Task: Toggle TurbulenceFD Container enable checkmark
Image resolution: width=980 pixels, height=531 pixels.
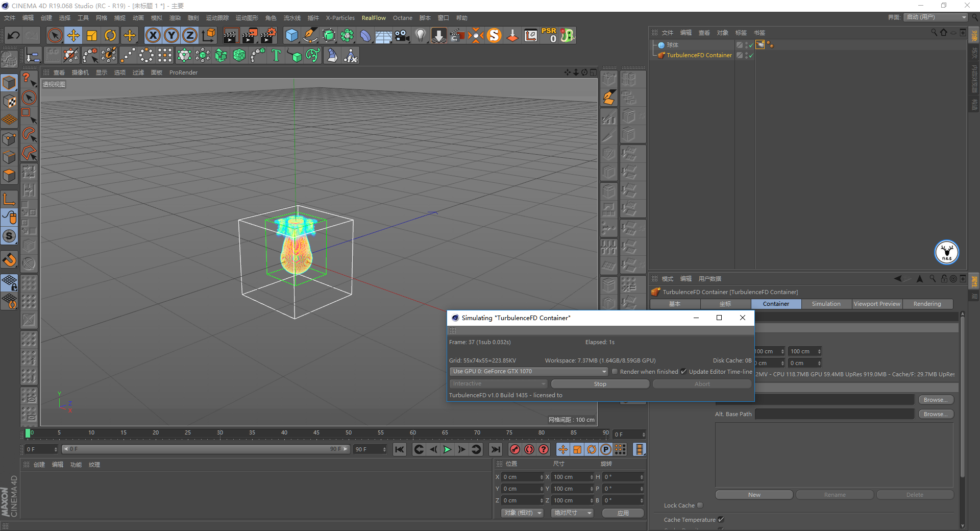Action: (x=751, y=55)
